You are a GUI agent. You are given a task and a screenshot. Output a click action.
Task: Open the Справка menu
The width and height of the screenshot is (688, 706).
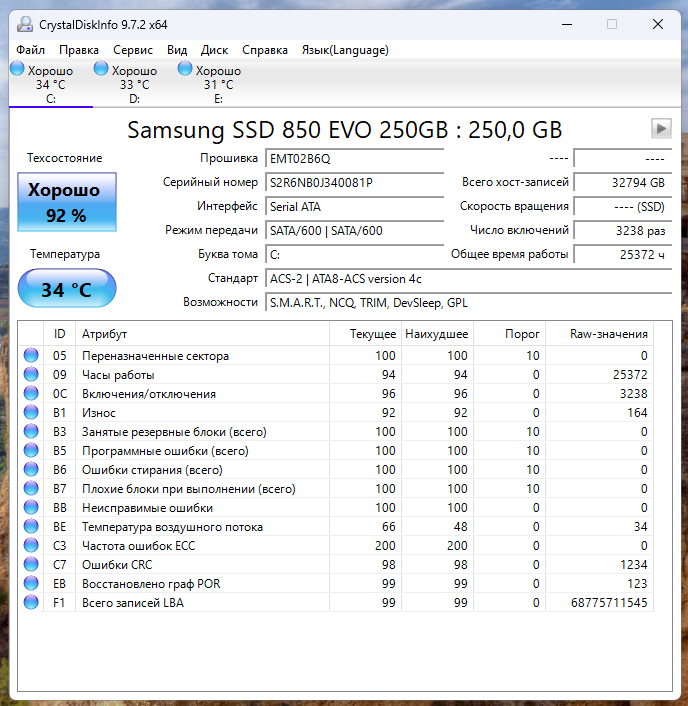[265, 50]
